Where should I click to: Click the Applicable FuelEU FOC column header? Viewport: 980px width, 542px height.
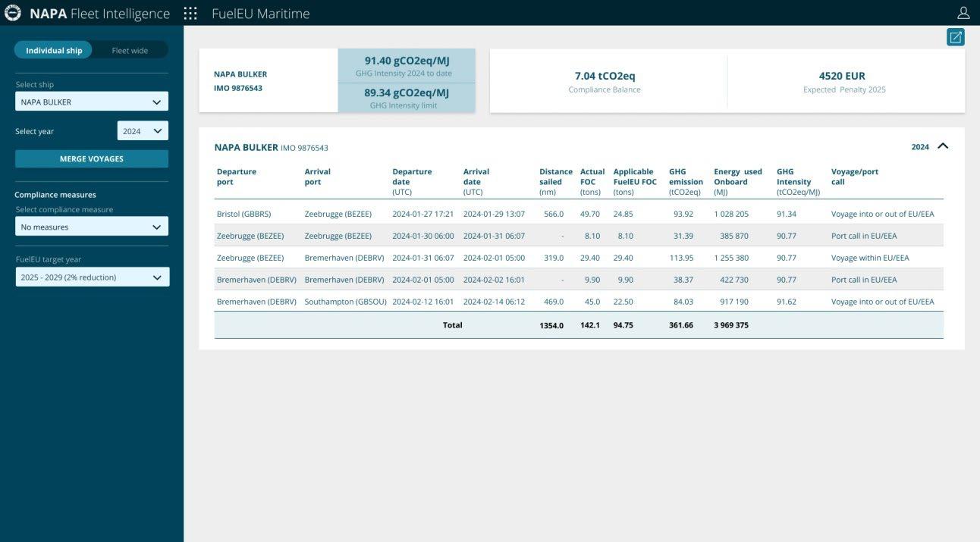click(x=635, y=182)
